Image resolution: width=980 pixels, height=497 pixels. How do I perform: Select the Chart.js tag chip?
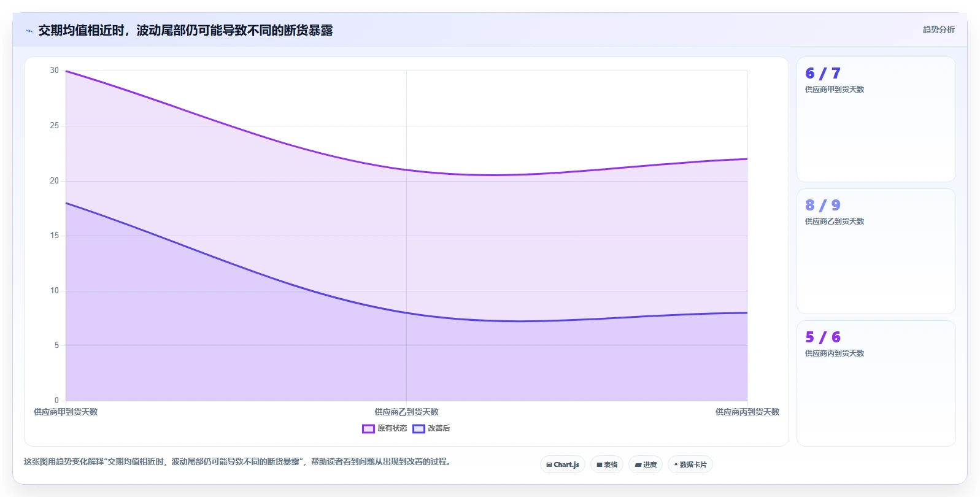[x=563, y=464]
